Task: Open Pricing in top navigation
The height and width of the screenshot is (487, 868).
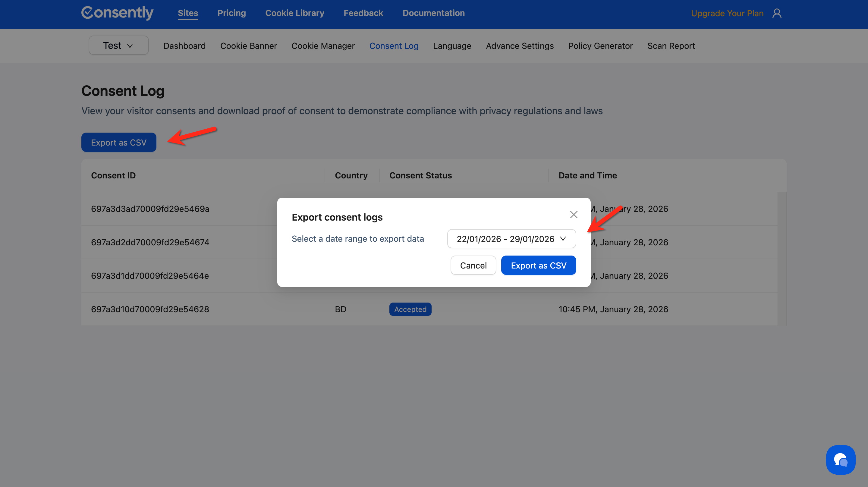Action: tap(231, 13)
